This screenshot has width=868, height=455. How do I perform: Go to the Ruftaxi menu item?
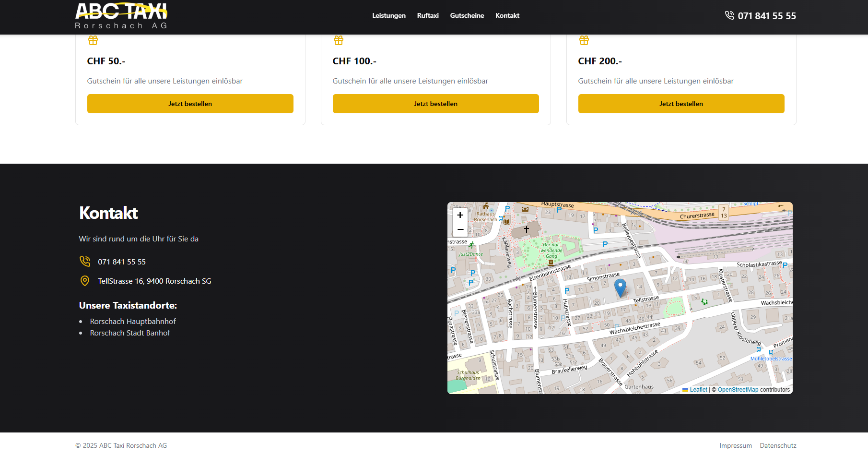coord(428,15)
